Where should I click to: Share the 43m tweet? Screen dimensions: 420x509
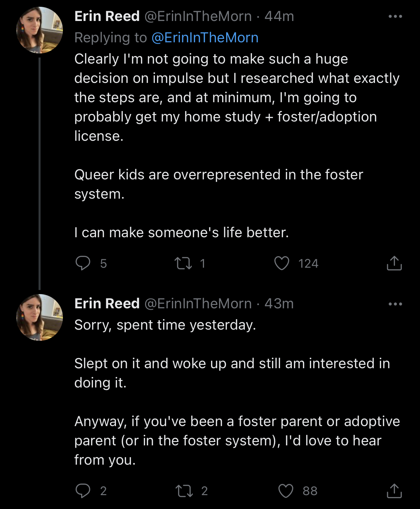tap(394, 491)
